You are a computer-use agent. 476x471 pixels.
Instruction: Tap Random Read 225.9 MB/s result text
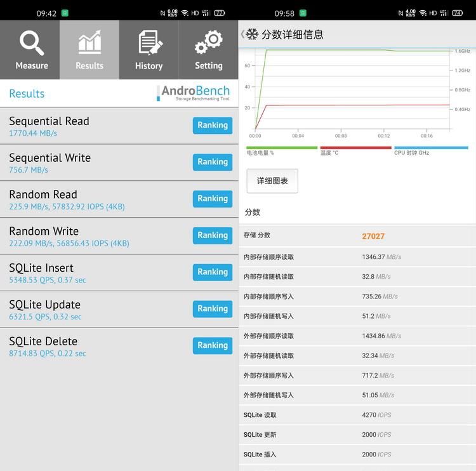67,207
